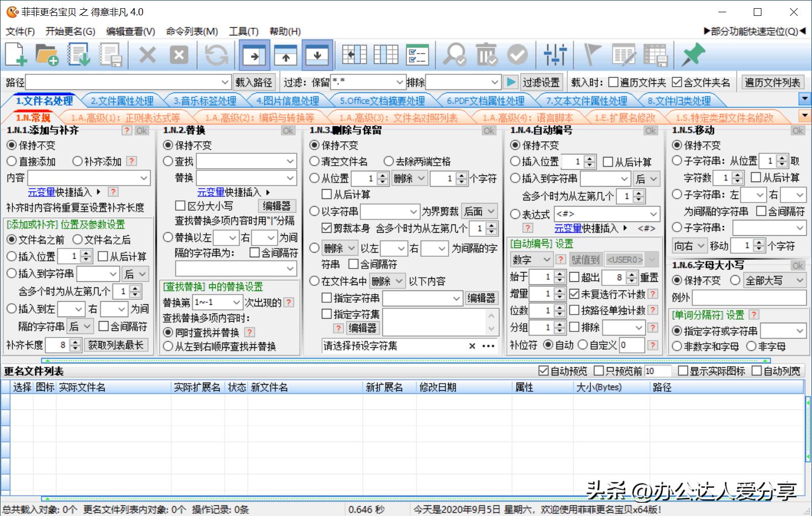Click the magnifier preview icon
Viewport: 812px width, 516px height.
(454, 54)
